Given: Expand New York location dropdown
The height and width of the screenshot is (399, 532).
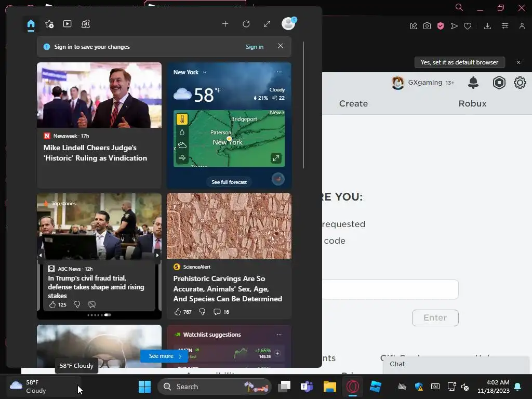Looking at the screenshot, I should 205,72.
